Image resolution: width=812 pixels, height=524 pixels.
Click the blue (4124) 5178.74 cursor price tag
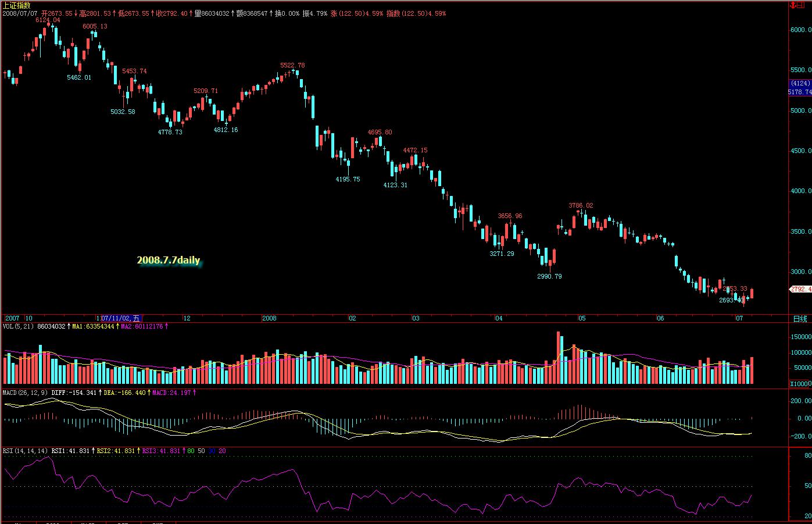tap(800, 88)
